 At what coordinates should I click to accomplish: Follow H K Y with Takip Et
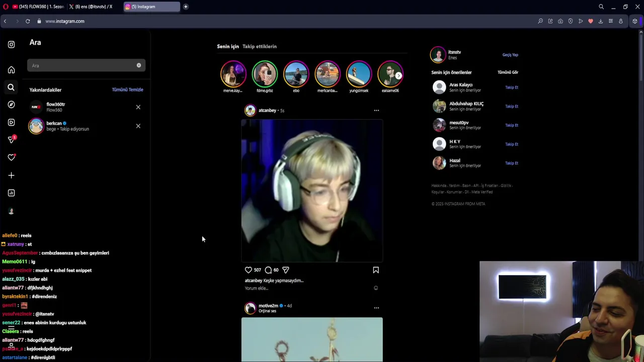(512, 144)
